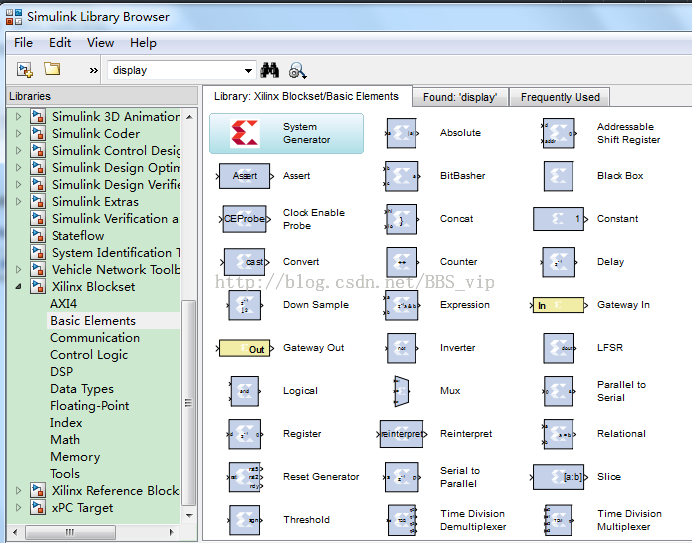The image size is (692, 543).
Task: Select the Expression block icon
Action: pyautogui.click(x=401, y=305)
